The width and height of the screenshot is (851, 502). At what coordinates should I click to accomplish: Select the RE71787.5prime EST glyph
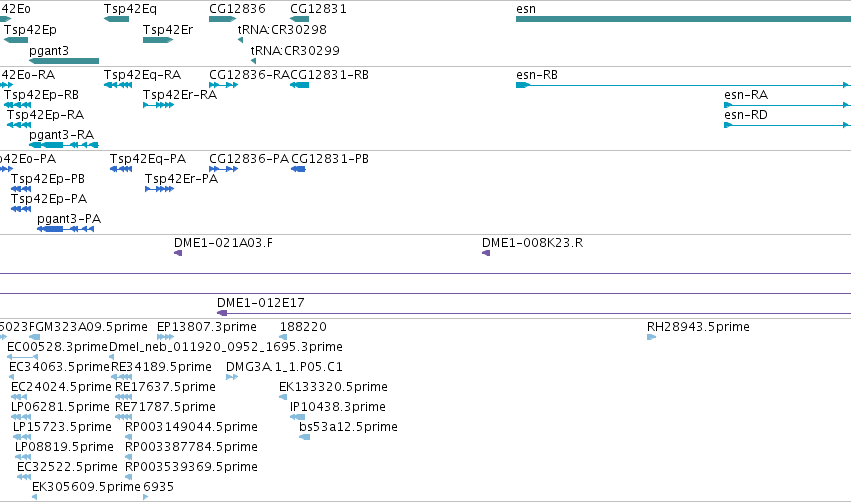tap(124, 417)
